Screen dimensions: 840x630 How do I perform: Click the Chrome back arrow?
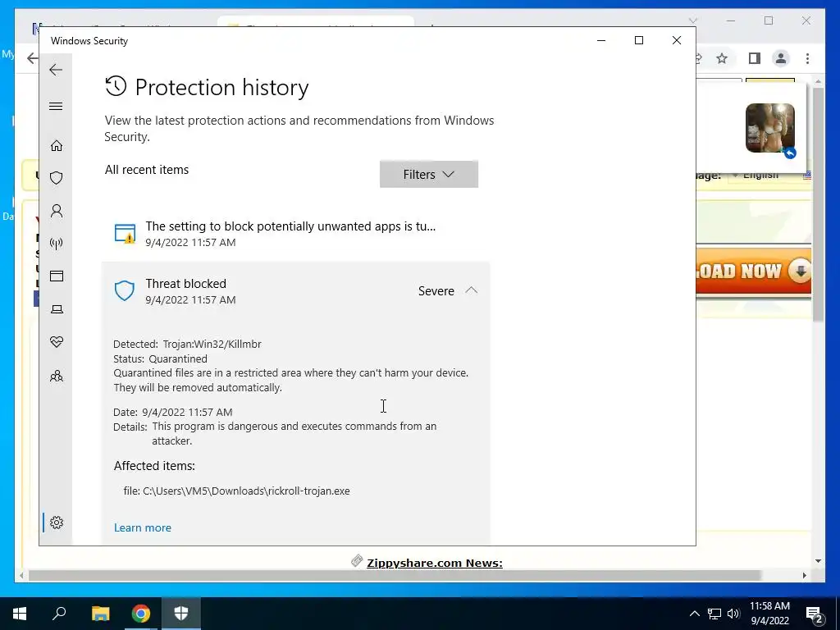[32, 58]
